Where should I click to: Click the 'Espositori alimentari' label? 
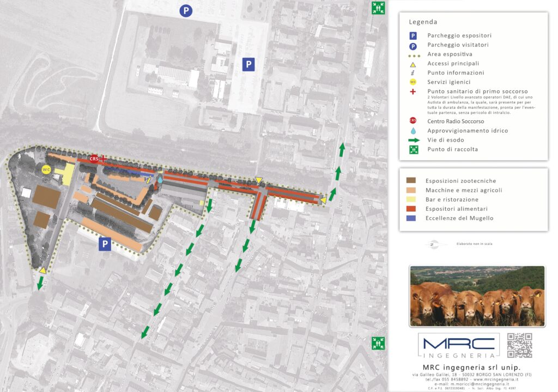[x=457, y=209]
